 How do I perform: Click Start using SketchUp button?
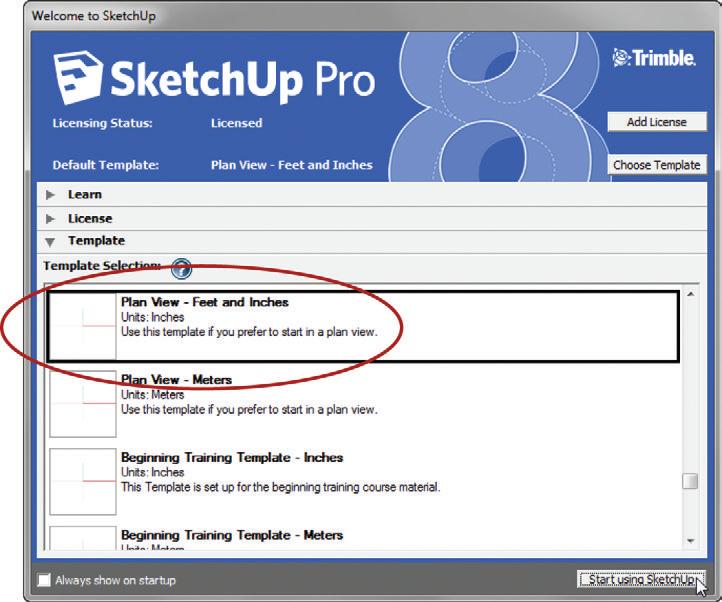pyautogui.click(x=641, y=579)
